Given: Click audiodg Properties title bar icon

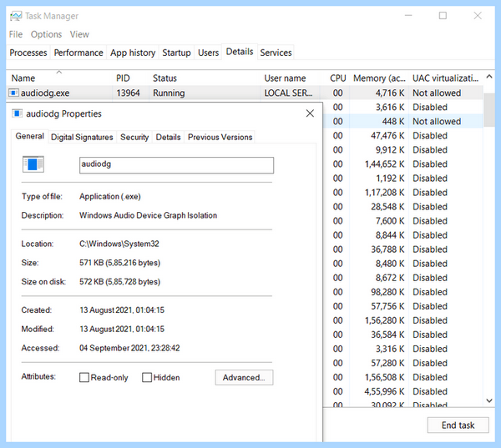Looking at the screenshot, I should pos(17,113).
